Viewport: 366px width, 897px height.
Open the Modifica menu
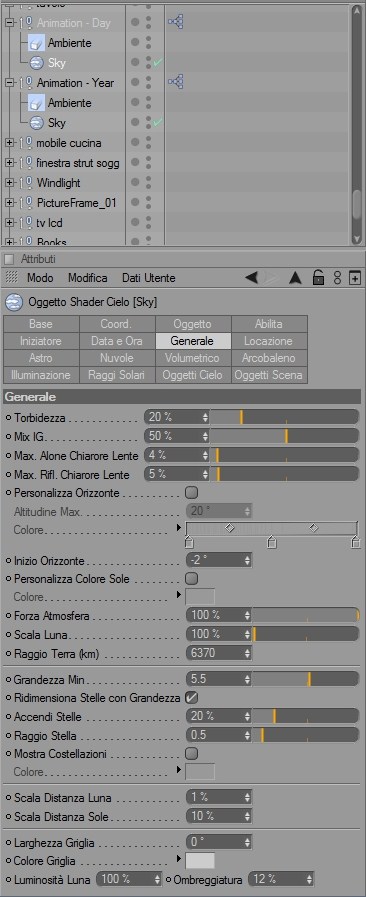pos(87,278)
